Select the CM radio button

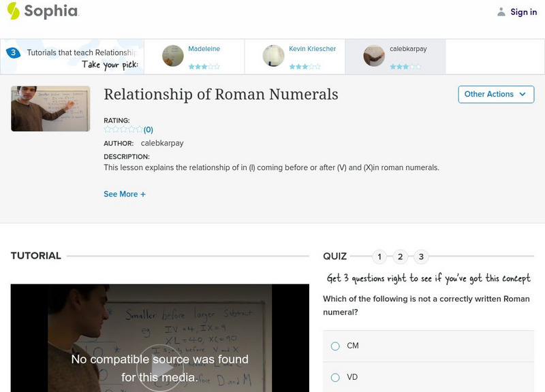click(334, 346)
